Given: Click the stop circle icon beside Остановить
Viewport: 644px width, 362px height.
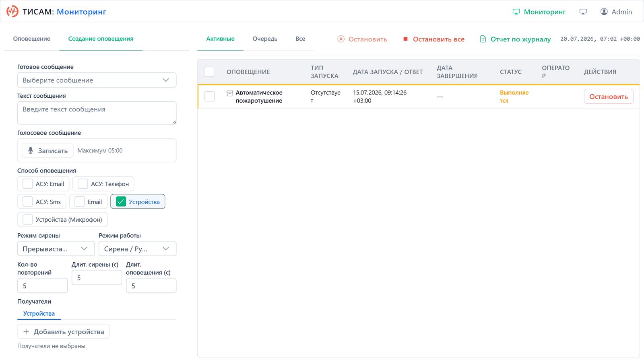Looking at the screenshot, I should coord(341,39).
